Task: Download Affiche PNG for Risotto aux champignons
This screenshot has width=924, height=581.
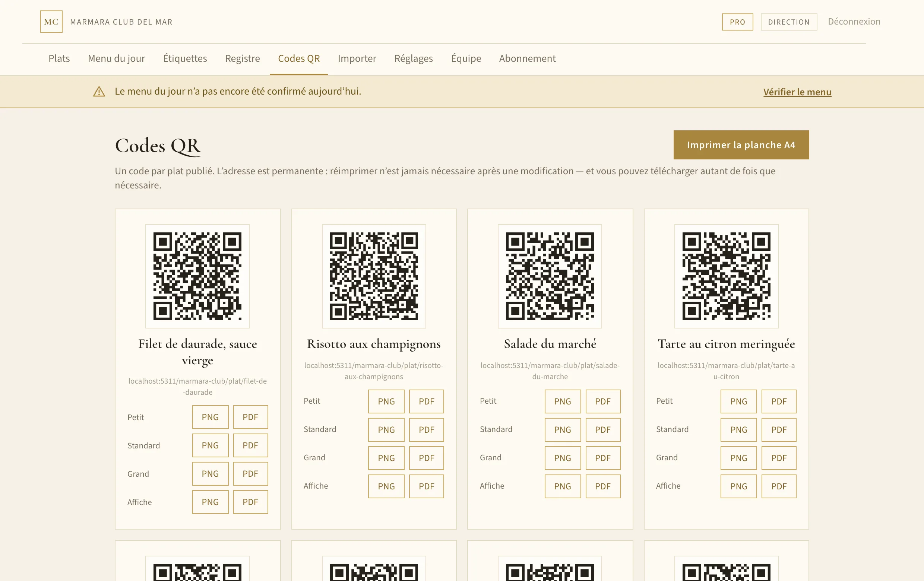Action: coord(386,486)
